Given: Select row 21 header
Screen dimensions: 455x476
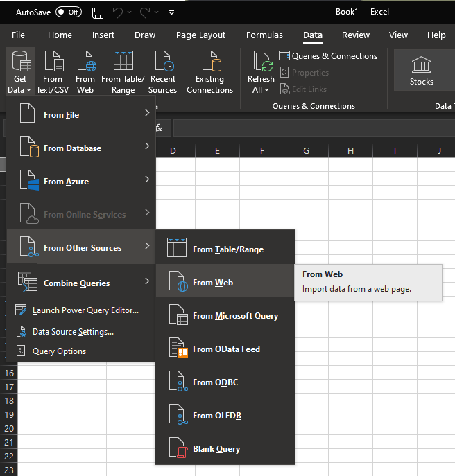Looking at the screenshot, I should pyautogui.click(x=9, y=442).
